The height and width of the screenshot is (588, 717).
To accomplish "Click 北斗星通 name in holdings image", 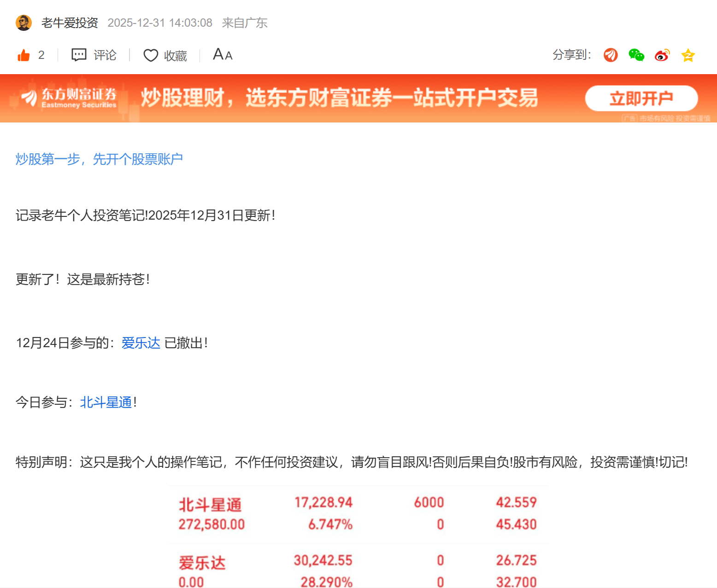I will [x=210, y=505].
